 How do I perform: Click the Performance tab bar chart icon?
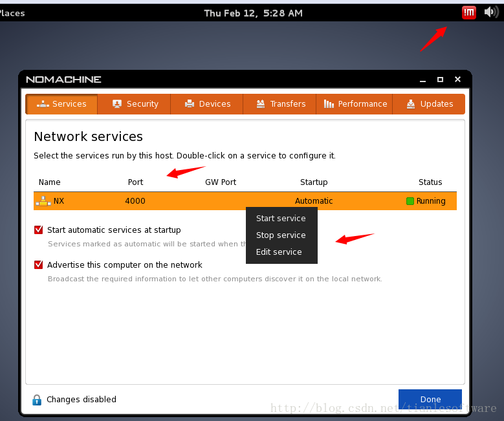(x=329, y=104)
